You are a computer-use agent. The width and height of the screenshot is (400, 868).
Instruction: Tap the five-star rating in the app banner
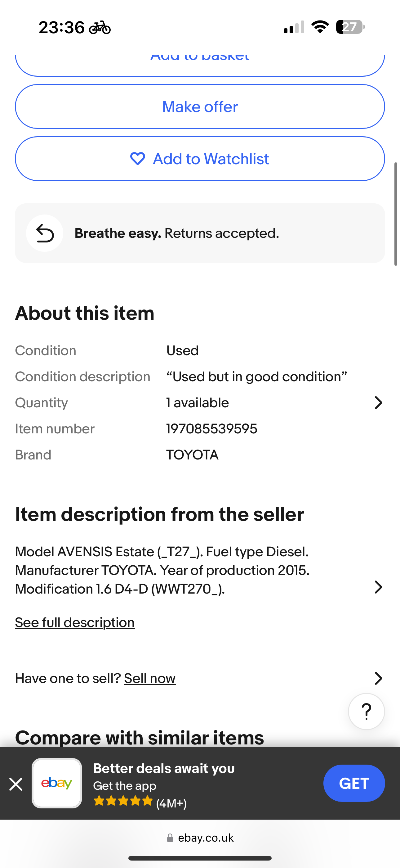123,801
